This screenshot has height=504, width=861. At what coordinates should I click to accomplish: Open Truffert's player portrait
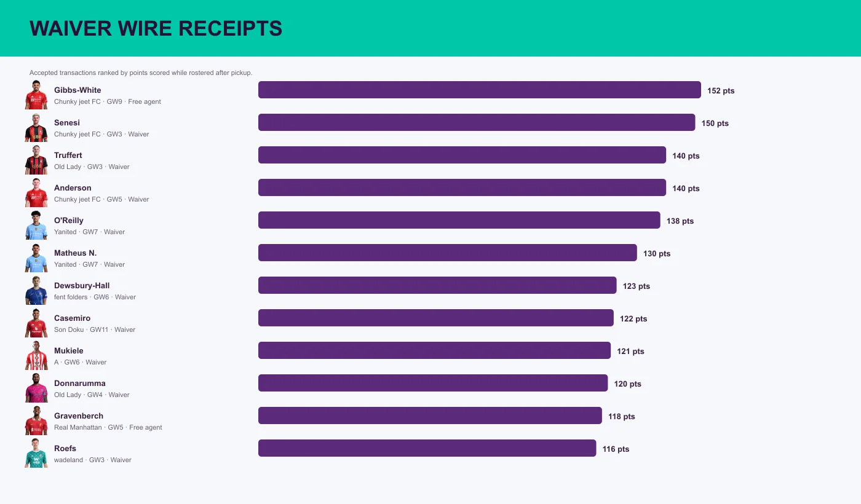coord(36,160)
